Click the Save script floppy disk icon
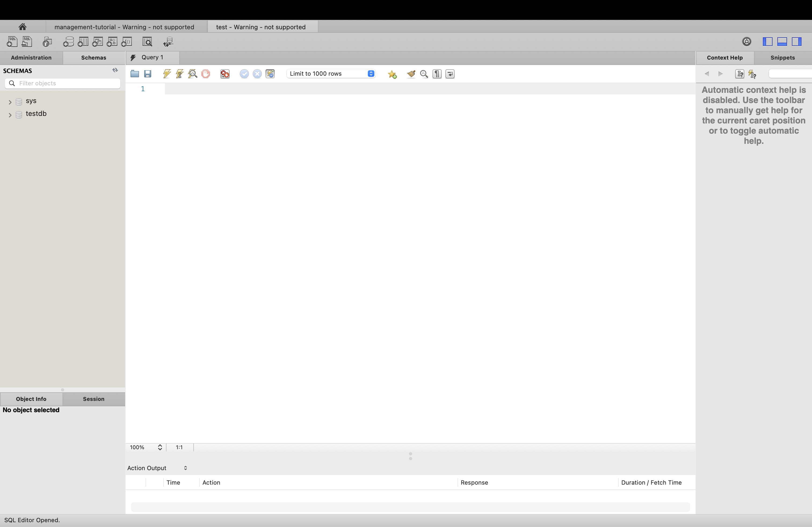Viewport: 812px width, 527px height. coord(147,74)
